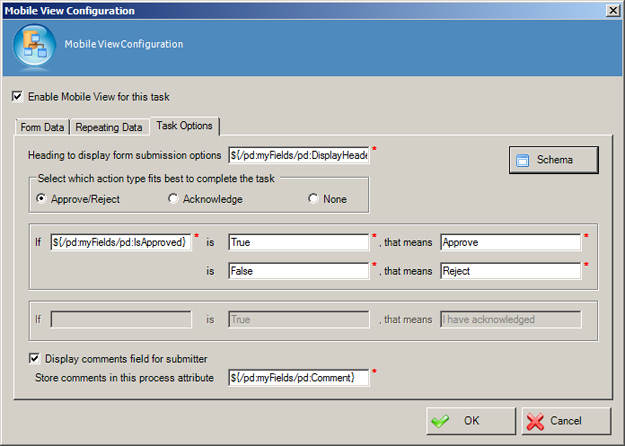Click the Comment process attribute field

click(x=298, y=377)
